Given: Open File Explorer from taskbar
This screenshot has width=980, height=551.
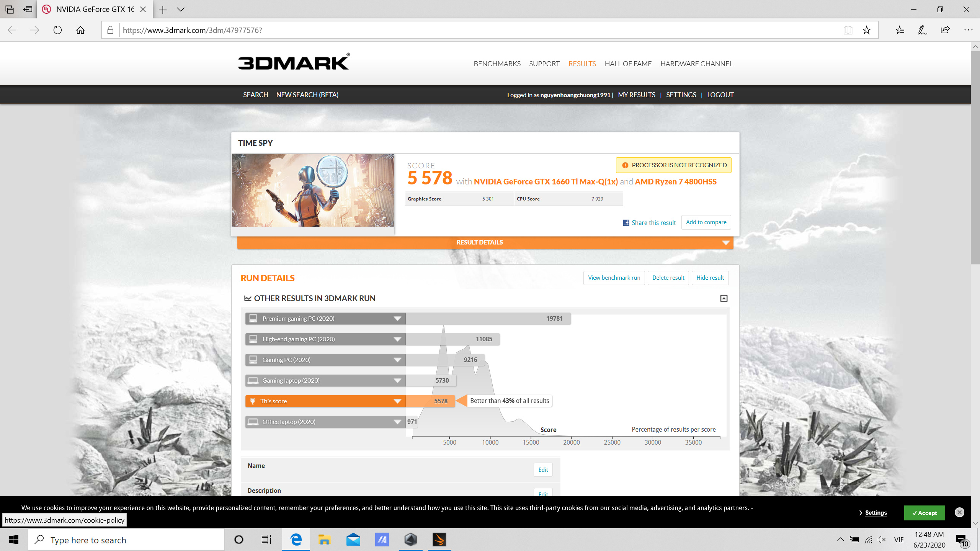Looking at the screenshot, I should tap(324, 540).
